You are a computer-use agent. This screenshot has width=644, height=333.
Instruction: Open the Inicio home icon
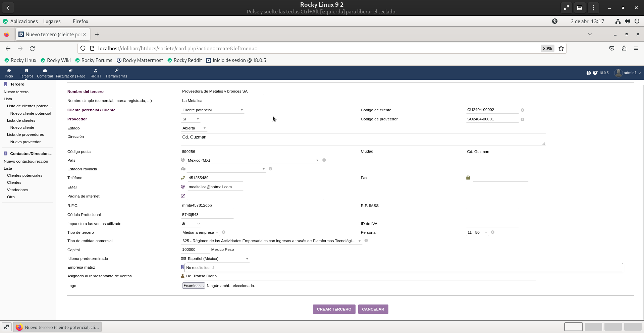click(9, 71)
